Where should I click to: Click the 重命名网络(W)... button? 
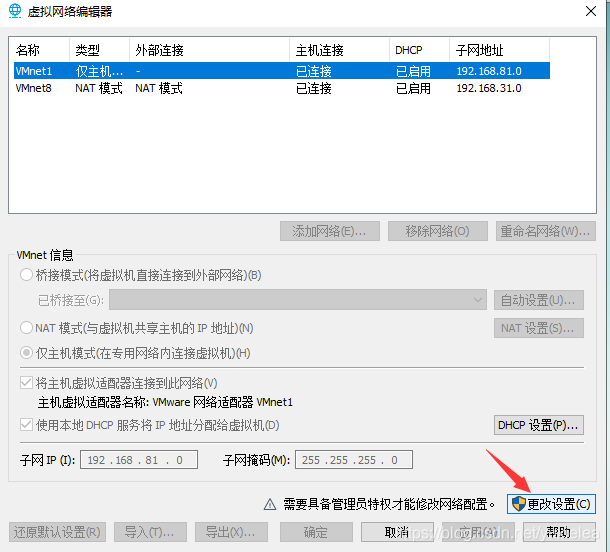545,231
